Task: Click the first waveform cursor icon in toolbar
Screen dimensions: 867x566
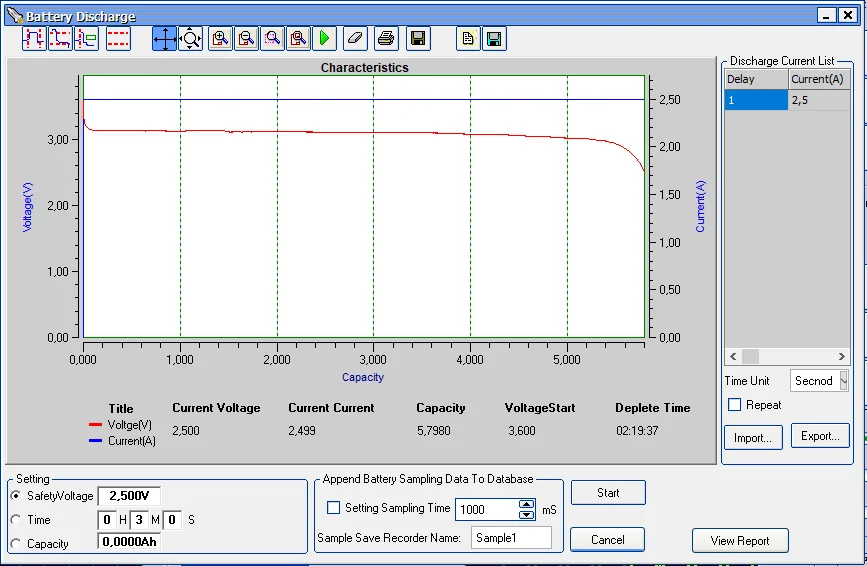Action: pos(34,39)
